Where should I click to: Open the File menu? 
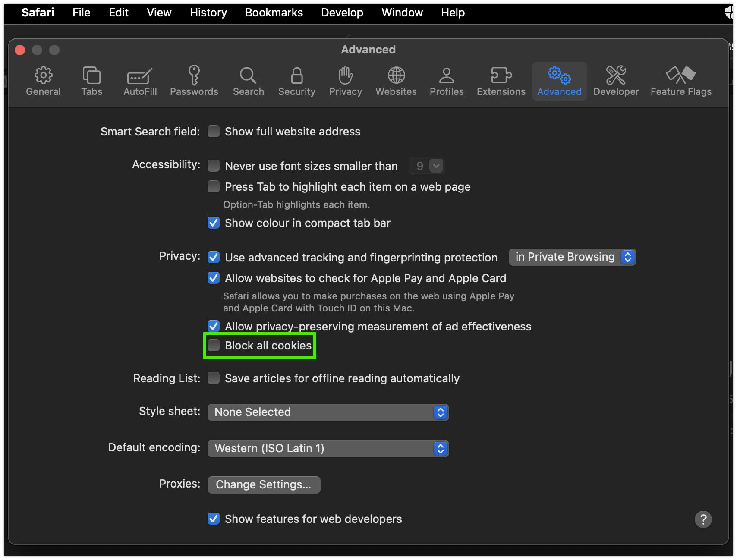pyautogui.click(x=81, y=13)
